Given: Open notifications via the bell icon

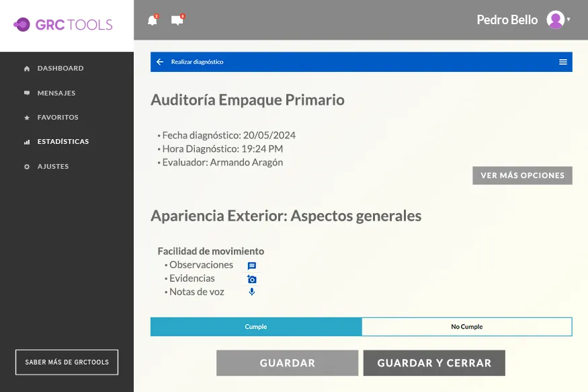Looking at the screenshot, I should 152,20.
